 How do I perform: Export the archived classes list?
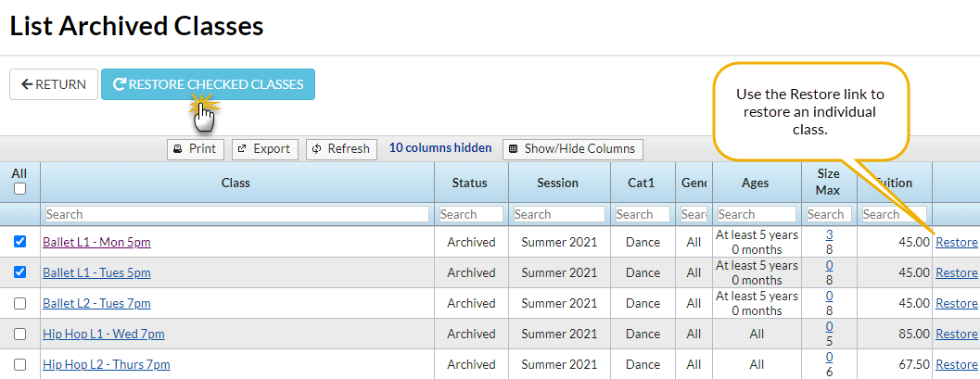pos(264,148)
